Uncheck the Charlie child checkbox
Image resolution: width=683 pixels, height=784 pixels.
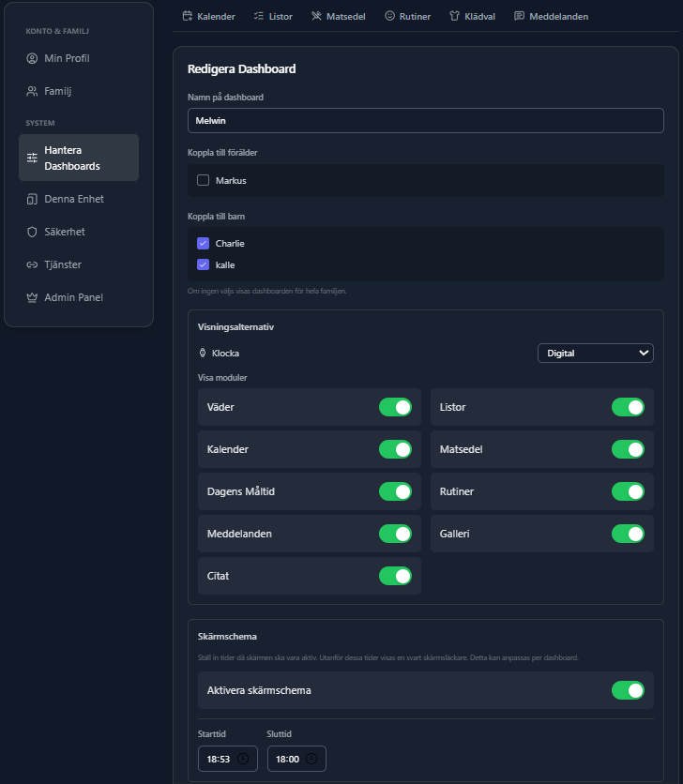point(203,243)
